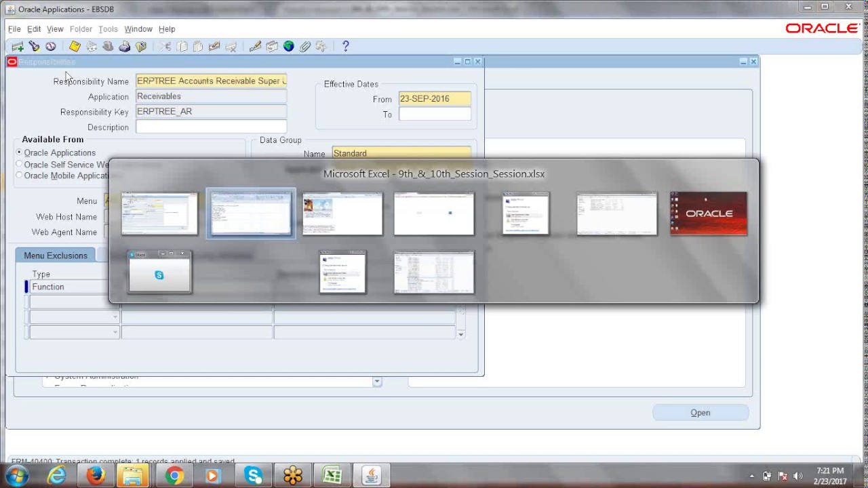Open the Show Navigator toolbar icon
Screen dimensions: 868x488
pos(51,46)
